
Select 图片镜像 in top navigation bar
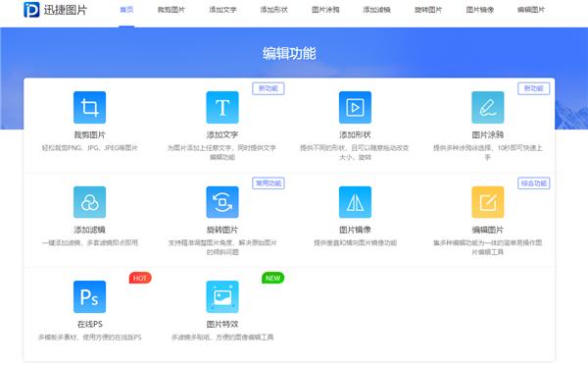click(479, 10)
